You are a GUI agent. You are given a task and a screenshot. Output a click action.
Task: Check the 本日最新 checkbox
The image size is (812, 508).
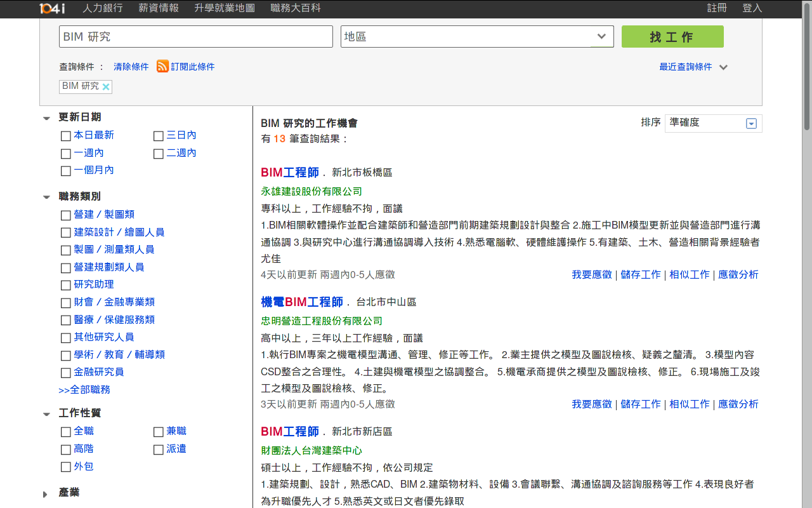pyautogui.click(x=66, y=136)
